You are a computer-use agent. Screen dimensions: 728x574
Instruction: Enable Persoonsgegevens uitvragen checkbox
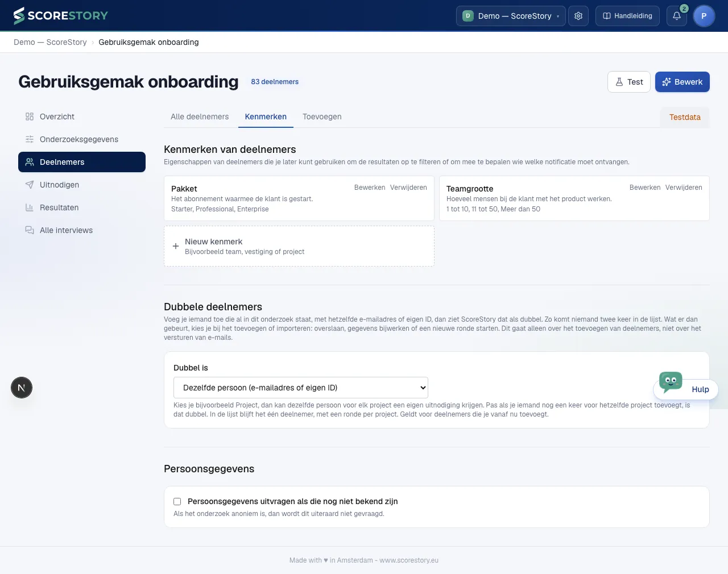(x=177, y=501)
